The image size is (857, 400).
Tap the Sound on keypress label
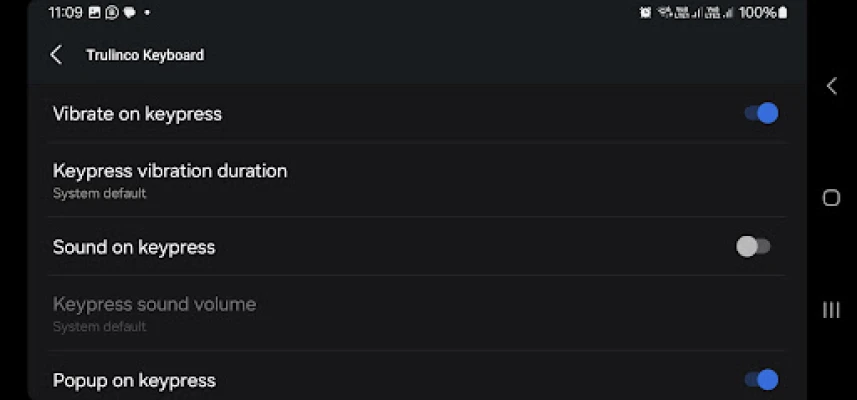[x=134, y=247]
